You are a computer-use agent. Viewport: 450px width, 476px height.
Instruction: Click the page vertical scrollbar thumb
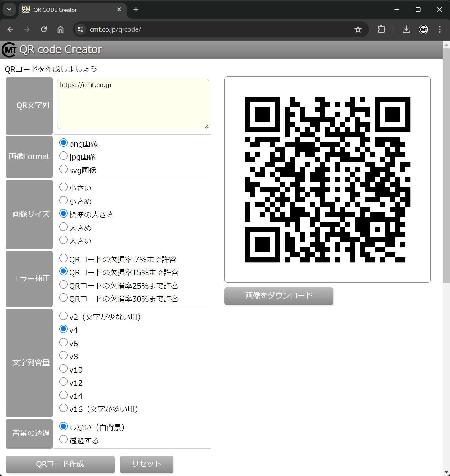(446, 165)
